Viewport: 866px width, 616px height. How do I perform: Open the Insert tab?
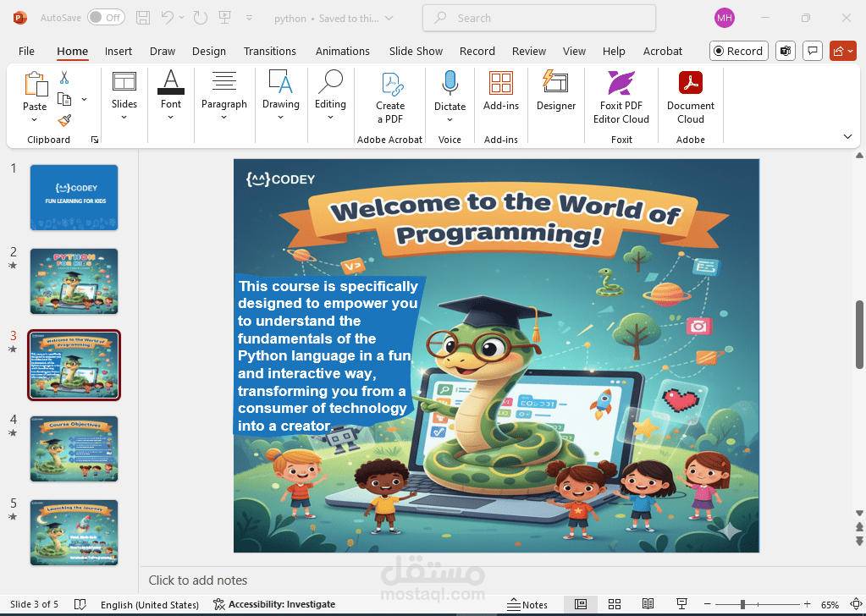(119, 51)
